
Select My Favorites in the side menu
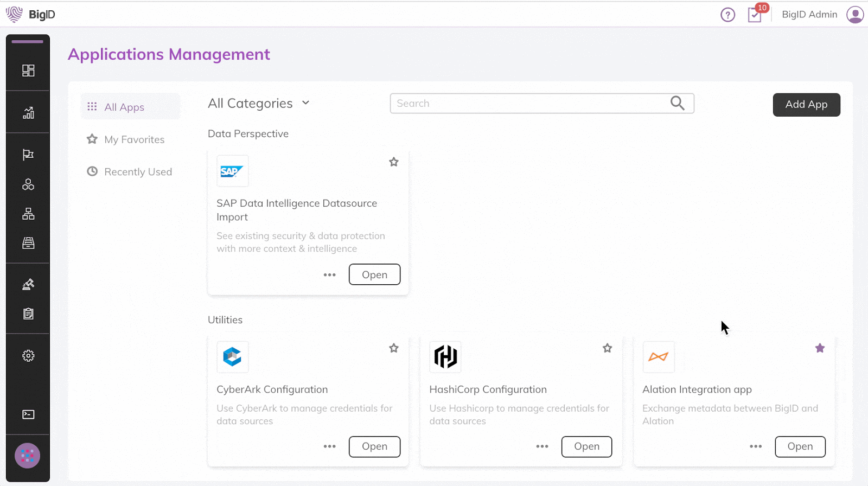coord(134,139)
